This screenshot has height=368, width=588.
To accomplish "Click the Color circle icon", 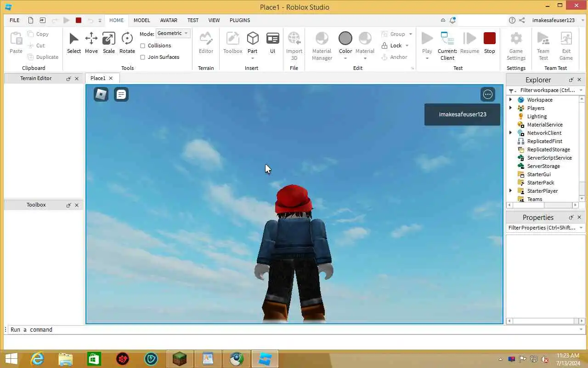I will (345, 39).
